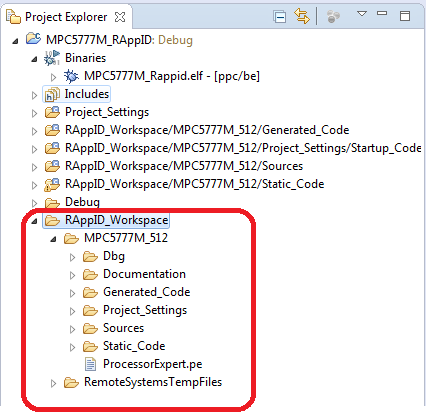Image resolution: width=426 pixels, height=420 pixels.
Task: Toggle Link with Editor icon
Action: (302, 16)
